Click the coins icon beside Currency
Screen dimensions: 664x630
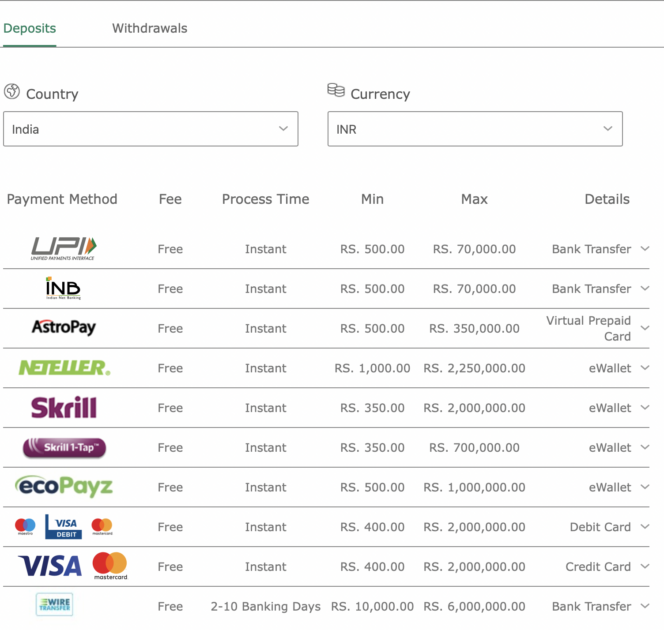click(336, 90)
